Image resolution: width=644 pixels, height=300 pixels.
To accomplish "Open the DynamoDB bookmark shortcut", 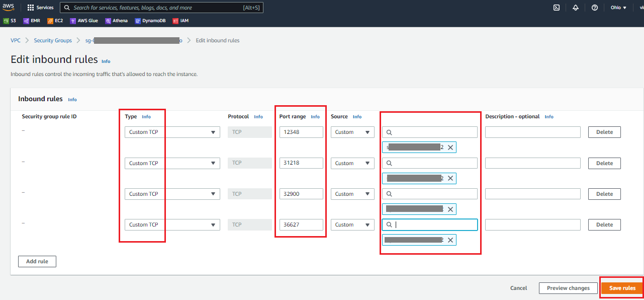I will point(150,21).
